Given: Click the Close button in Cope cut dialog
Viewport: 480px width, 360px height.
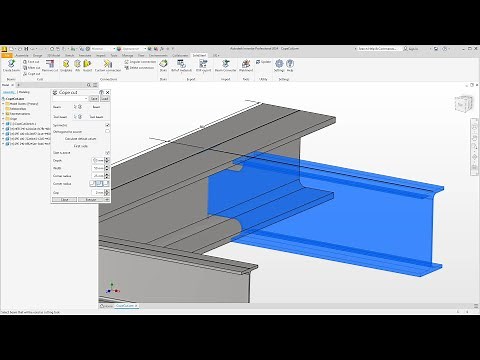Looking at the screenshot, I should pos(64,200).
